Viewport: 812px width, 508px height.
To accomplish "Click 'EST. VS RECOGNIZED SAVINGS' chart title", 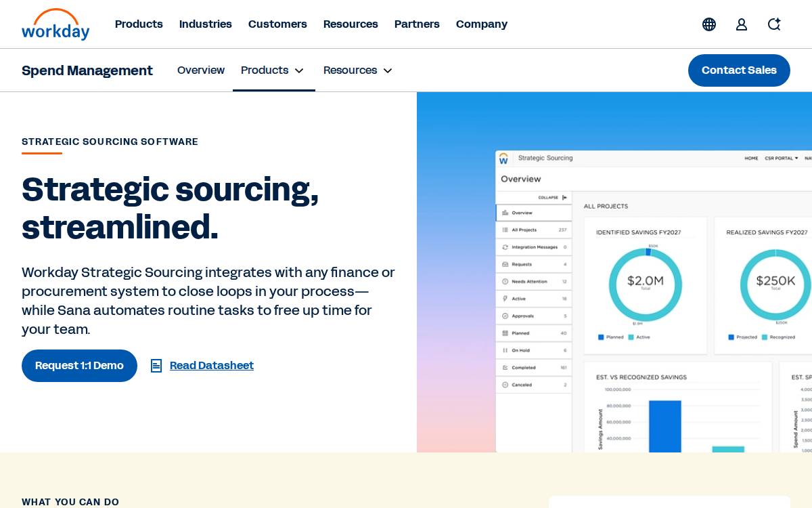I will click(x=641, y=377).
